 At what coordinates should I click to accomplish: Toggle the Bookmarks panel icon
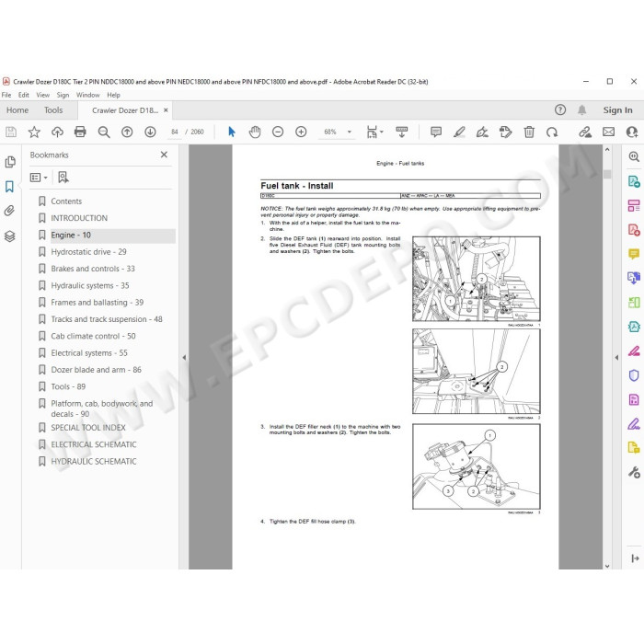coord(9,187)
